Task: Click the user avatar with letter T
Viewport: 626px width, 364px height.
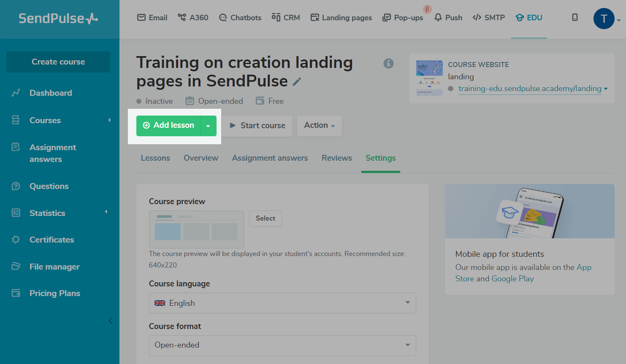Action: click(x=604, y=19)
